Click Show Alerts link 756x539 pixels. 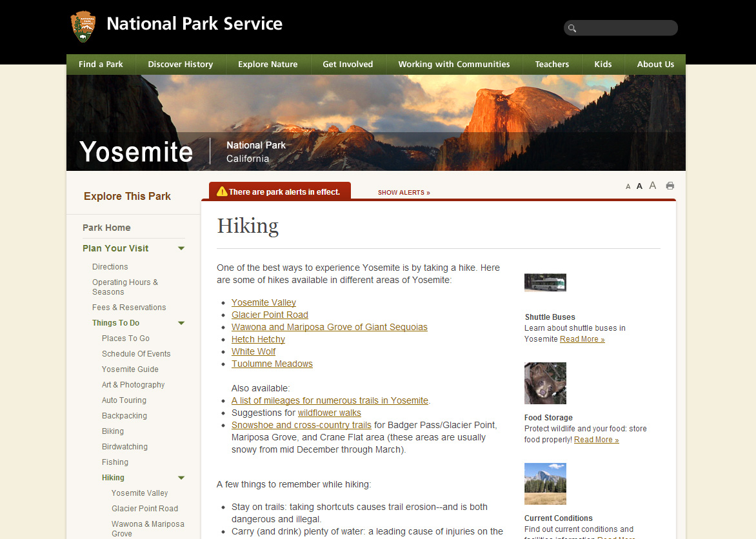[x=404, y=193]
